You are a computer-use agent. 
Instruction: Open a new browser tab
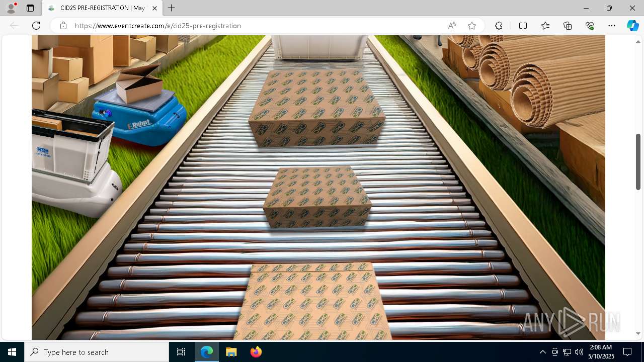(x=172, y=8)
